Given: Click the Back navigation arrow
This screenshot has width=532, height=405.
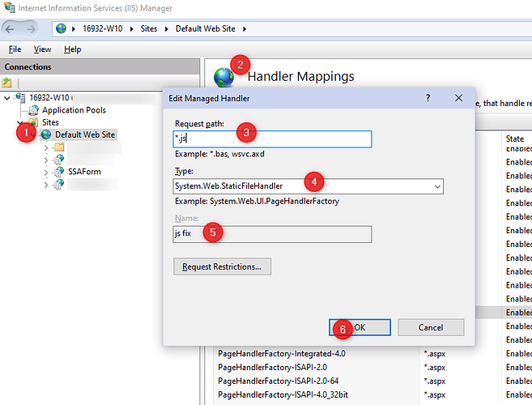Looking at the screenshot, I should (x=10, y=29).
